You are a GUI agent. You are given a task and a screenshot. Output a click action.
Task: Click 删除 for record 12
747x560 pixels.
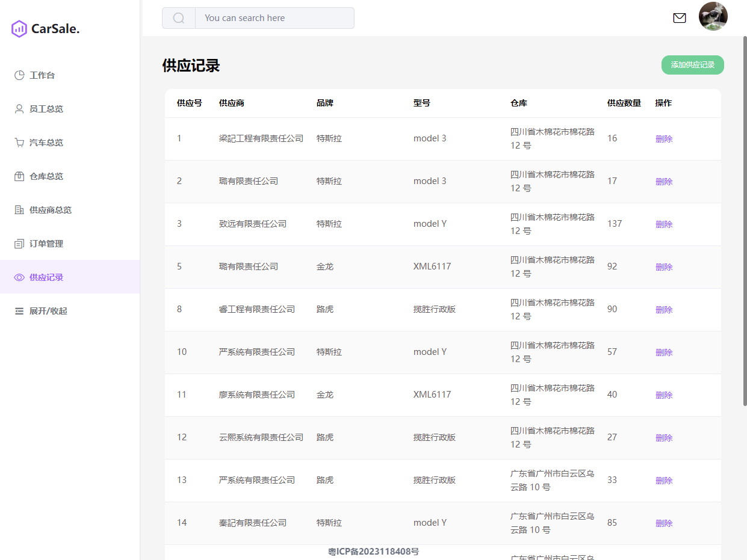(x=664, y=438)
